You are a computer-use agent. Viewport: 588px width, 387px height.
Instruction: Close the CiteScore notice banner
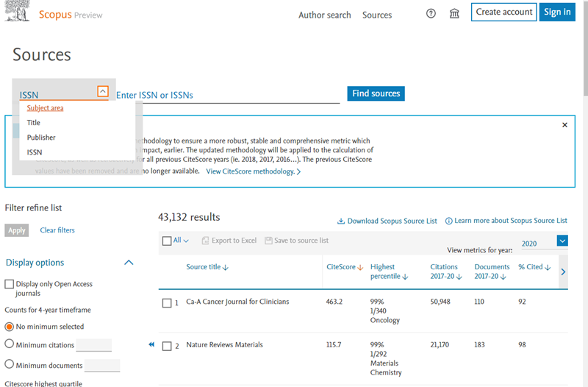coord(564,125)
